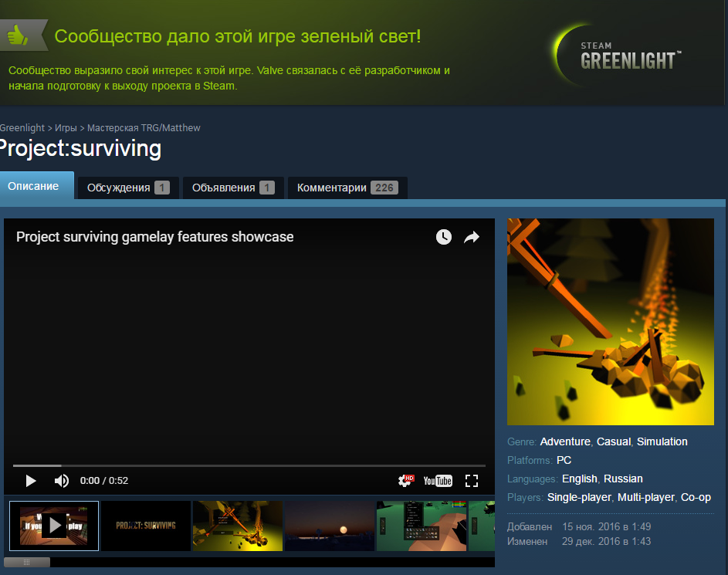Select the first video thumbnail with play icon
Image resolution: width=728 pixels, height=575 pixels.
tap(54, 526)
